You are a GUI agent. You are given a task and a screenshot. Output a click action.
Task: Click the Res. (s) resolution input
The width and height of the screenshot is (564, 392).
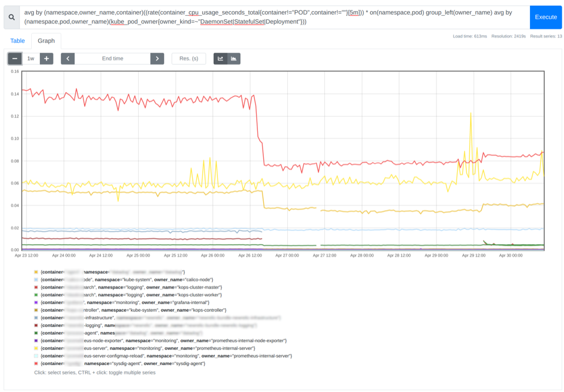pyautogui.click(x=189, y=59)
